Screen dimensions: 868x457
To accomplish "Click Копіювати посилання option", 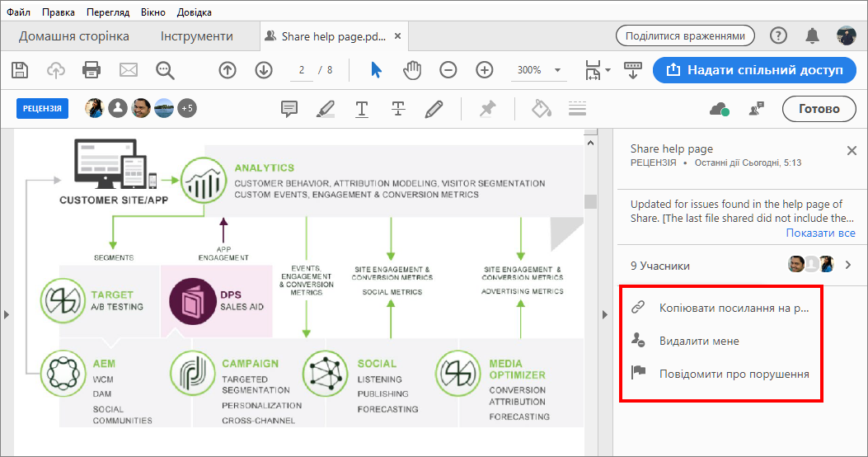I will click(x=720, y=308).
